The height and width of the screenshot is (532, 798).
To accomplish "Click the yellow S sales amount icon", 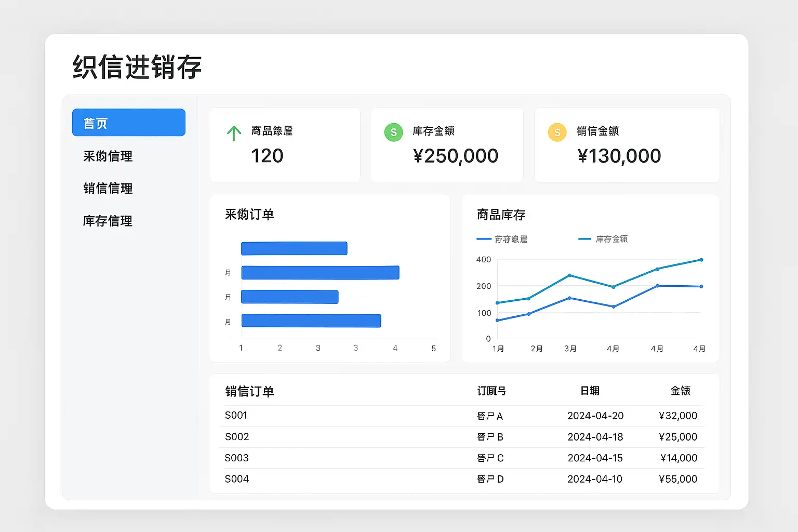I will click(557, 132).
